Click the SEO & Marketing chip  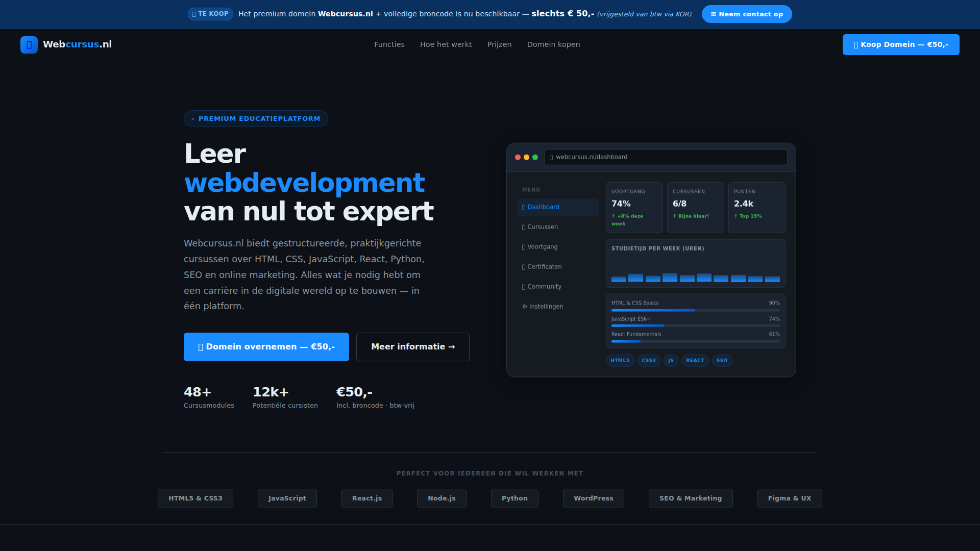point(691,498)
